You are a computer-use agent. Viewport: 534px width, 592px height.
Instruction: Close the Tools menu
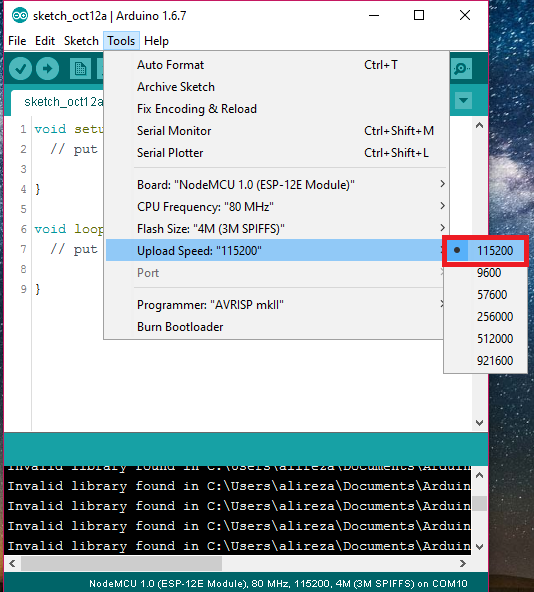coord(121,41)
